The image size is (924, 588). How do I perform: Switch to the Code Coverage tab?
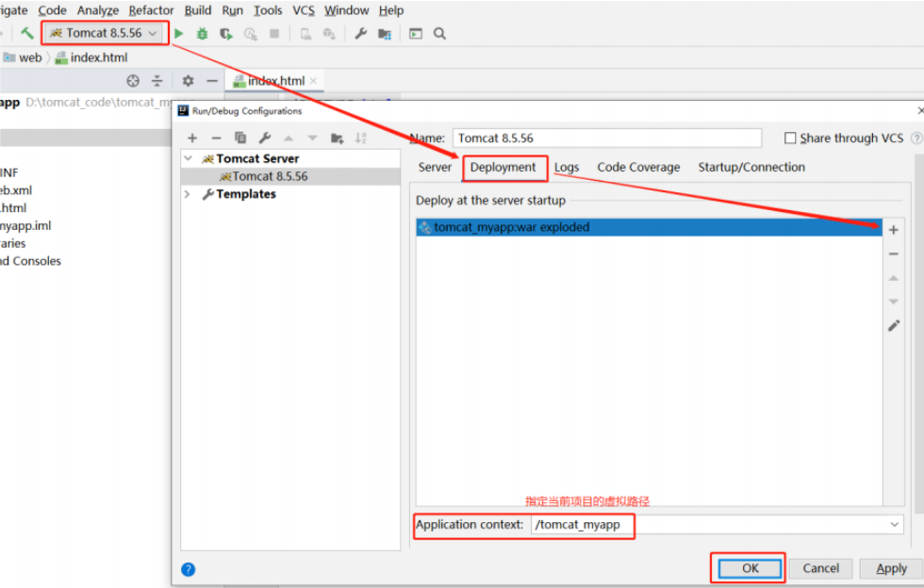[638, 168]
